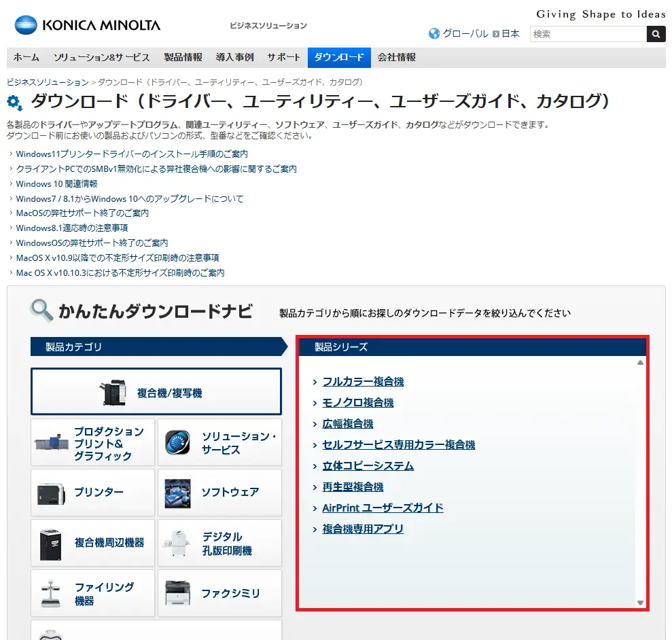Choose the プリンター product category
The image size is (672, 640).
click(x=93, y=492)
